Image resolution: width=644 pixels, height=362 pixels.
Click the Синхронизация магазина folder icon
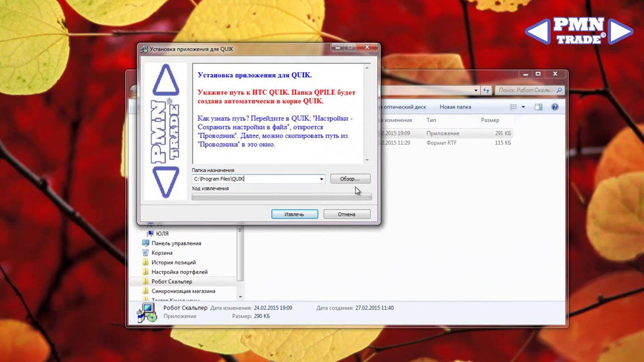click(145, 291)
